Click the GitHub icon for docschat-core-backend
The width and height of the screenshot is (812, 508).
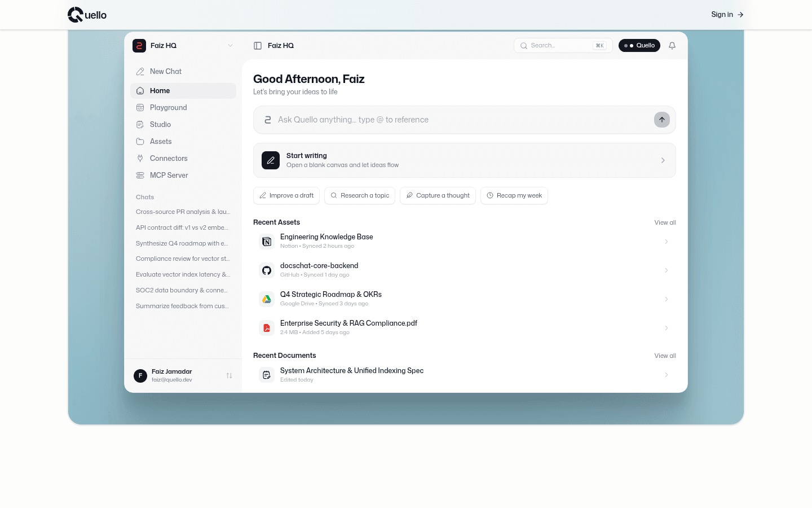[x=267, y=270]
